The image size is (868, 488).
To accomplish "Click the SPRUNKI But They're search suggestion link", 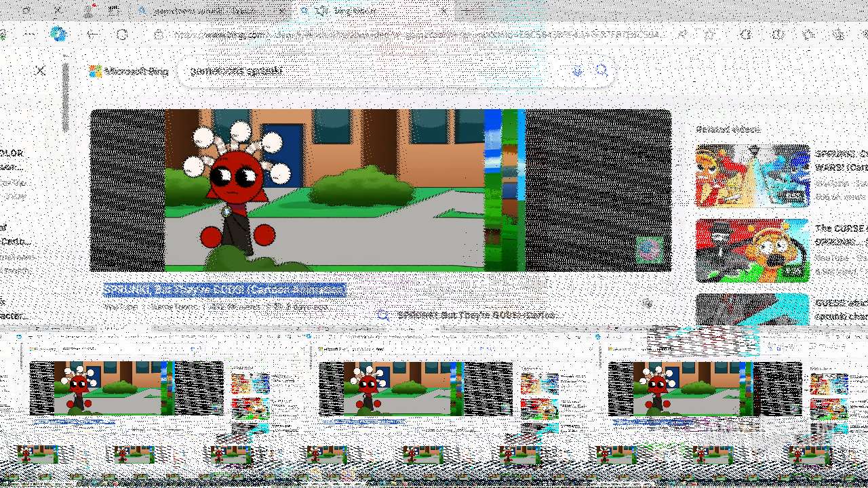I will (x=476, y=315).
